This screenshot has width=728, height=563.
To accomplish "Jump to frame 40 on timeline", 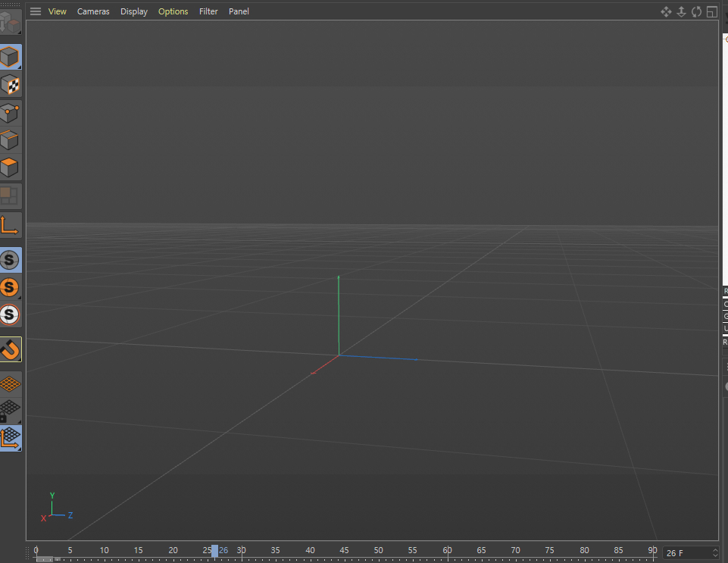I will (x=310, y=550).
